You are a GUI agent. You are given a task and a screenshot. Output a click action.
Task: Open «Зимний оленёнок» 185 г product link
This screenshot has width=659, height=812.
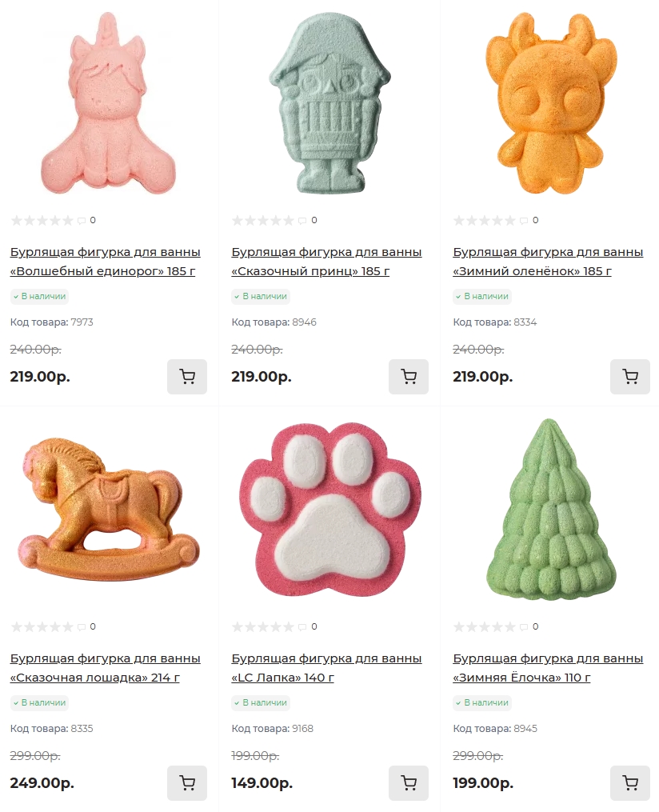[x=548, y=262]
